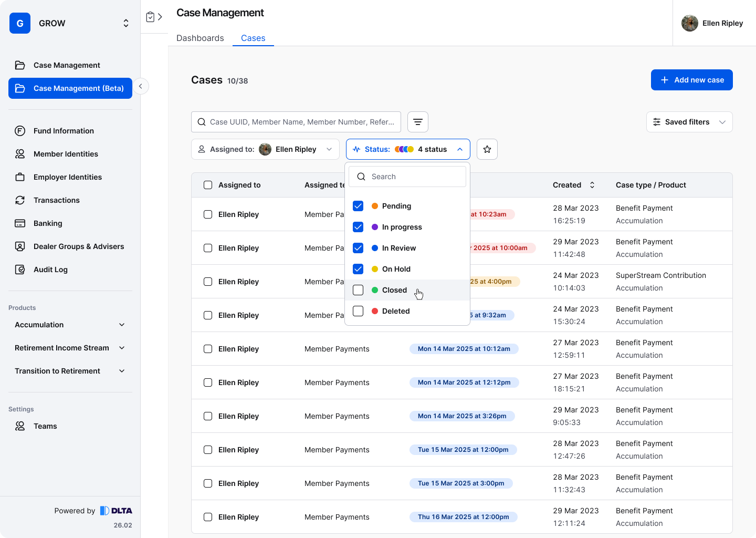Open Ellen Ripley user profile
The height and width of the screenshot is (538, 756).
[x=712, y=23]
